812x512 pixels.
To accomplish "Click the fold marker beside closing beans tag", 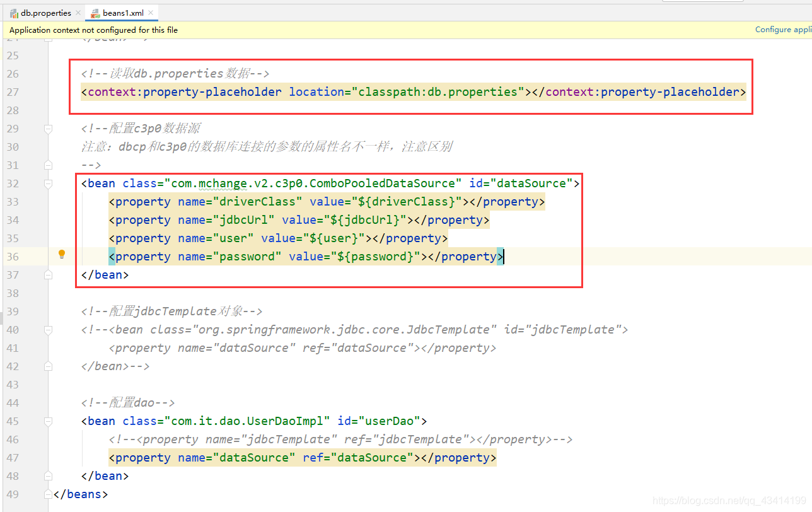I will click(48, 494).
